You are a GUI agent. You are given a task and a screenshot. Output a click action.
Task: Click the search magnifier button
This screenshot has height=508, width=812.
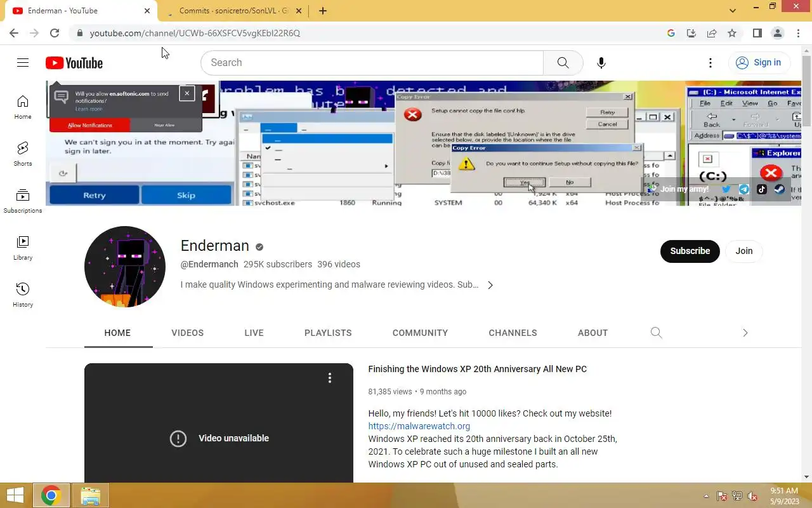pyautogui.click(x=563, y=62)
